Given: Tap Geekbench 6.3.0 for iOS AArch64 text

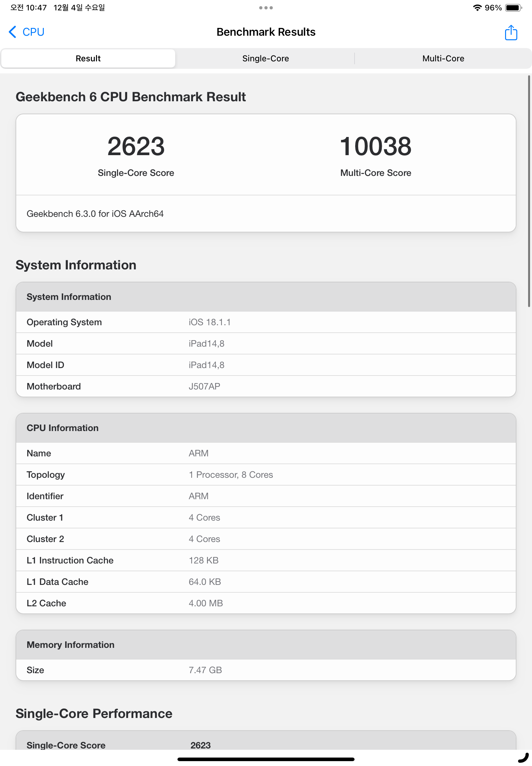Looking at the screenshot, I should (x=95, y=214).
